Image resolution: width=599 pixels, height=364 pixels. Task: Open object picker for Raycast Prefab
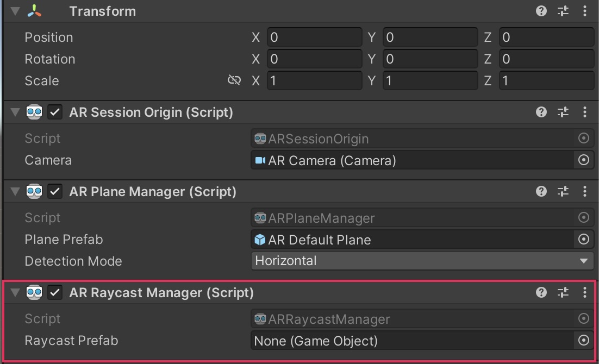click(x=584, y=341)
